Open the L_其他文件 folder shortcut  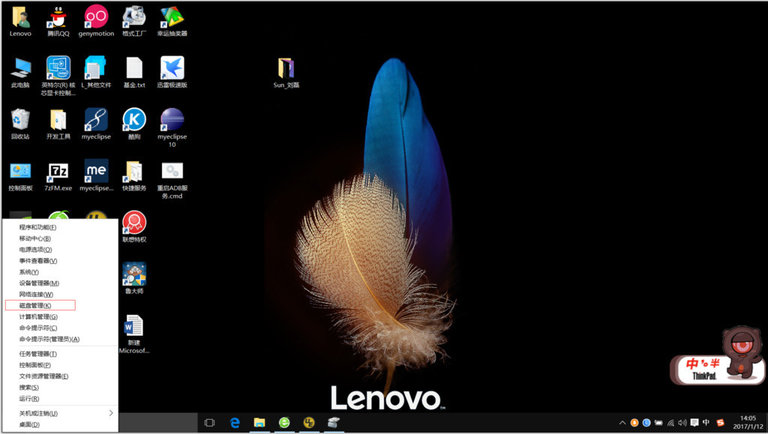[96, 72]
